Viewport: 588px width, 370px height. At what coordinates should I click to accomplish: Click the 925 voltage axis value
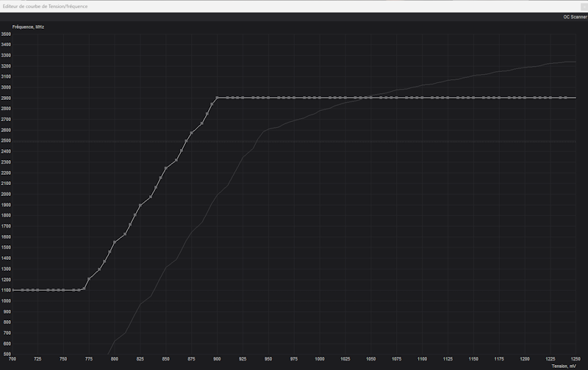243,359
